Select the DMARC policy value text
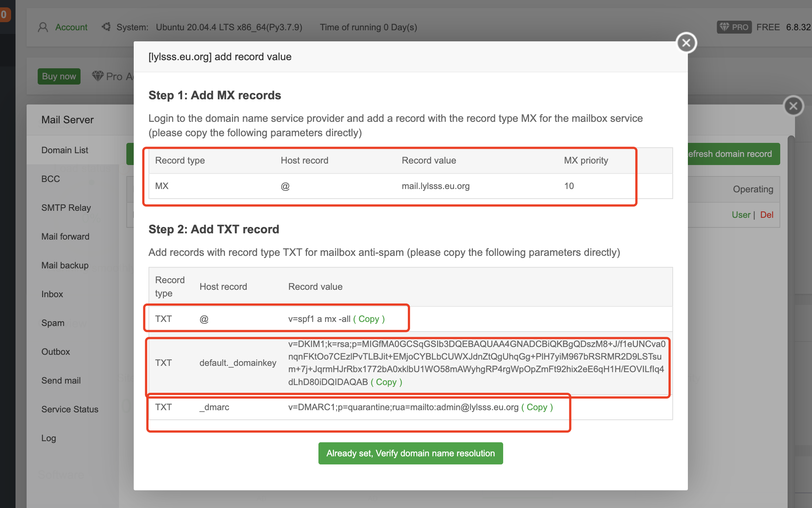The width and height of the screenshot is (812, 508). (403, 407)
